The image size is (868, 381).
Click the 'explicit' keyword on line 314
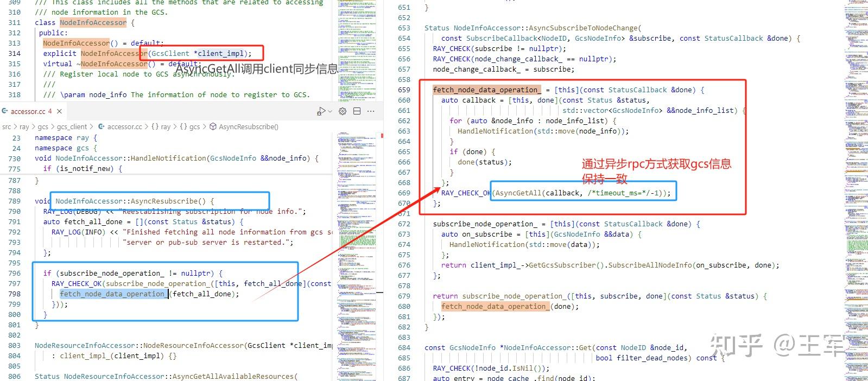(60, 54)
